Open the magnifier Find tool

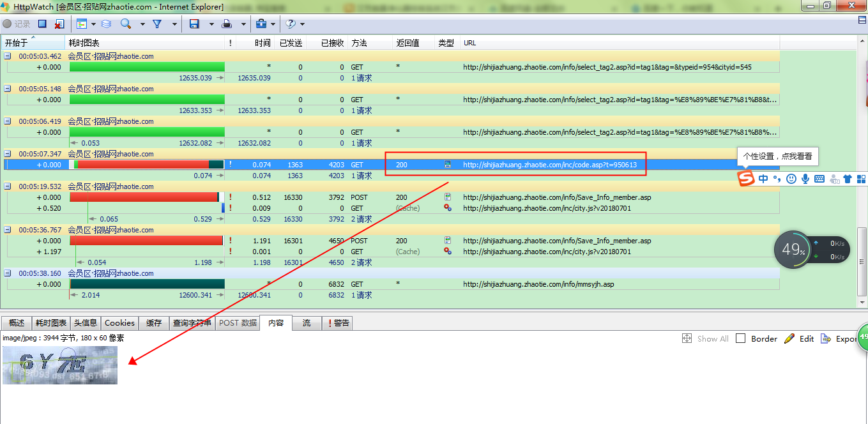pyautogui.click(x=126, y=24)
